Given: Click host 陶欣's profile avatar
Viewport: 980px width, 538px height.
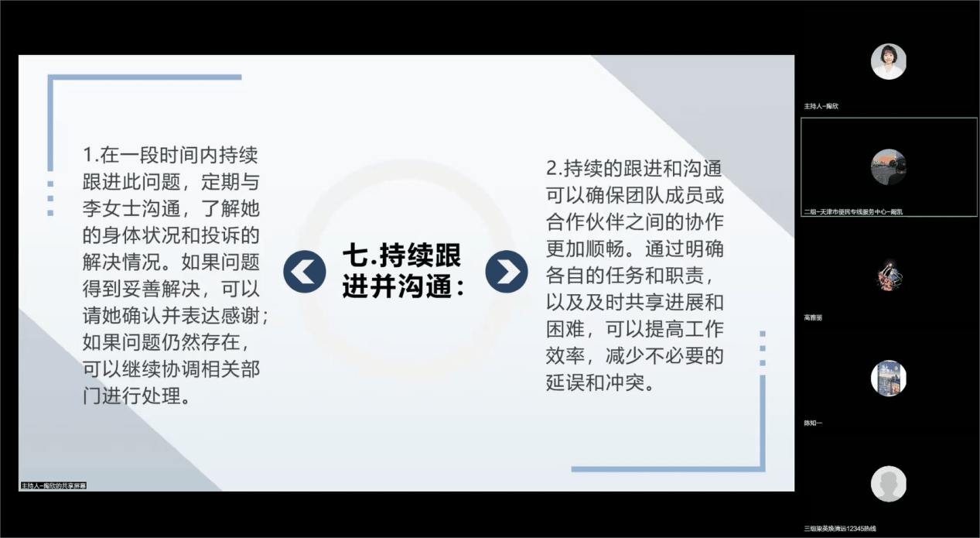Looking at the screenshot, I should coord(888,62).
